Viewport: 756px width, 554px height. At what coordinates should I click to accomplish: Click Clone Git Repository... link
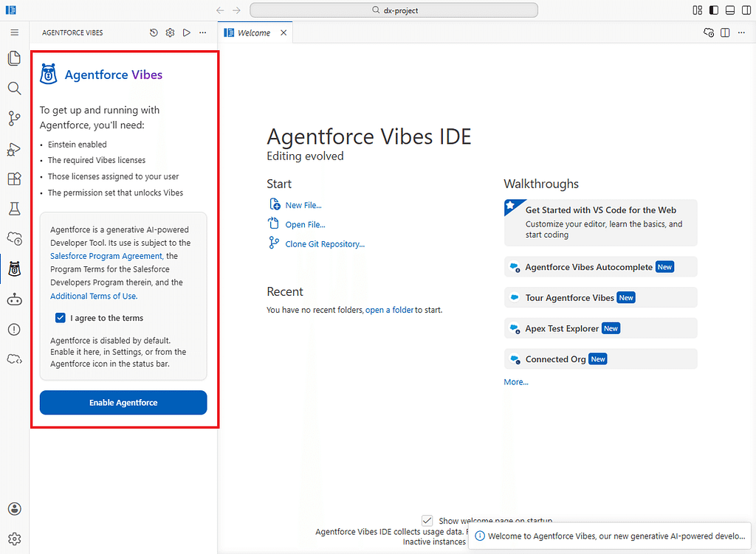(x=325, y=244)
